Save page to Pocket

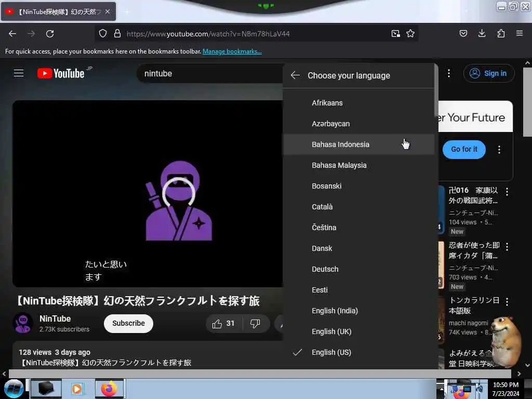[x=463, y=33]
